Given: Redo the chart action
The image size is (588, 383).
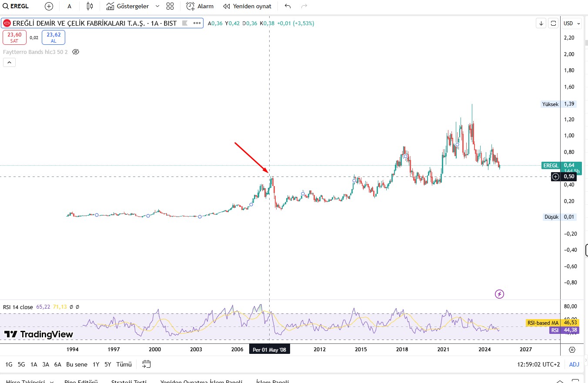Looking at the screenshot, I should (x=304, y=7).
